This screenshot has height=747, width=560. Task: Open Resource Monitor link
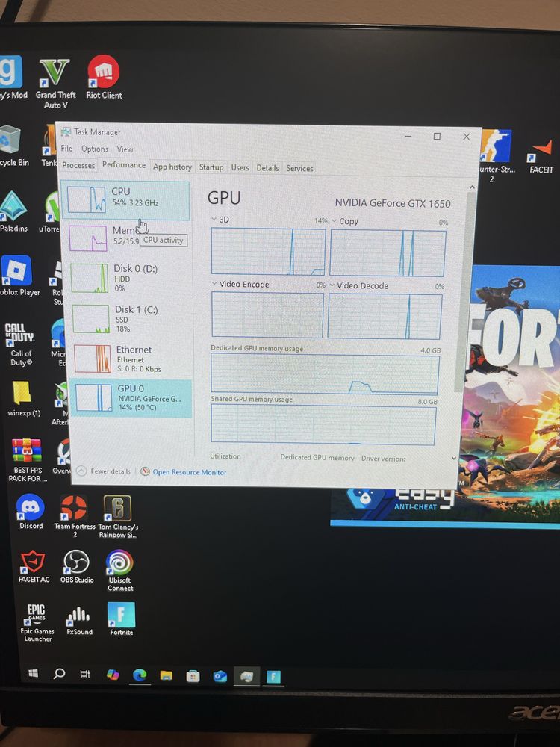pos(184,471)
